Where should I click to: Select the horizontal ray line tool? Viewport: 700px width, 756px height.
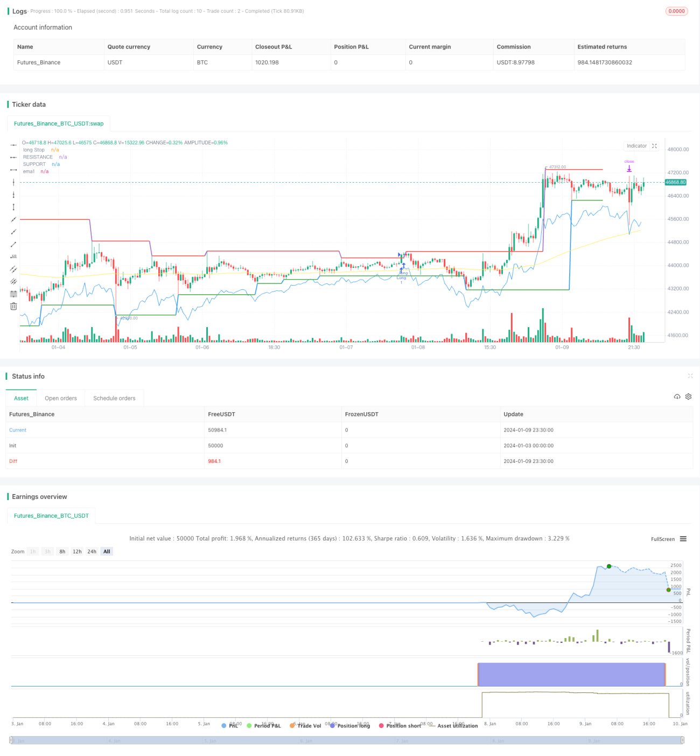pos(13,157)
